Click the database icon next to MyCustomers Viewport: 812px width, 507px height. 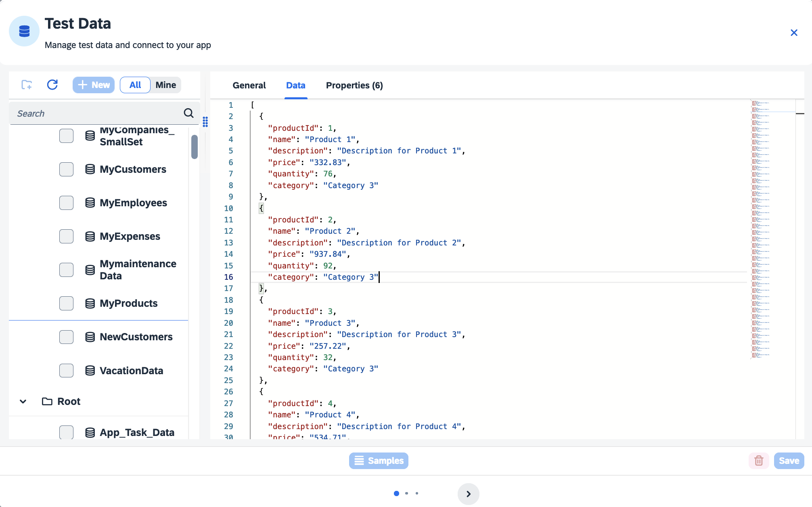click(90, 169)
